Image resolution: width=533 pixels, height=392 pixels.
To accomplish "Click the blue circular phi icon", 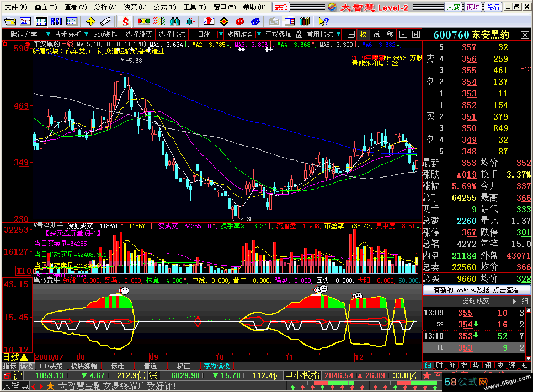I will tap(255, 22).
